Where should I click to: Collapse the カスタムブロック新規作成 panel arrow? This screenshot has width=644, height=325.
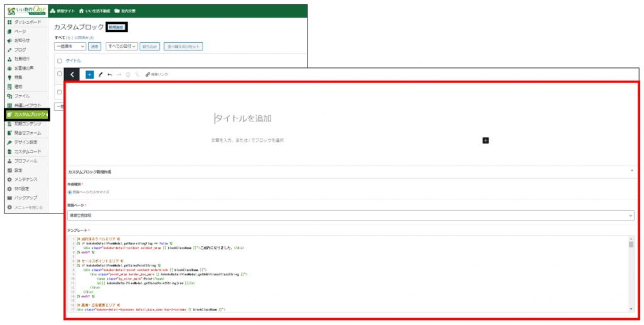click(631, 171)
